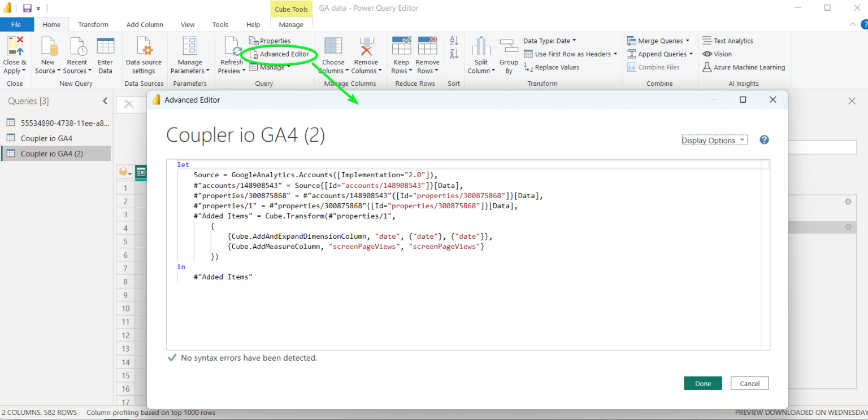The height and width of the screenshot is (420, 868).
Task: Select the Merge Queries icon
Action: pyautogui.click(x=630, y=40)
